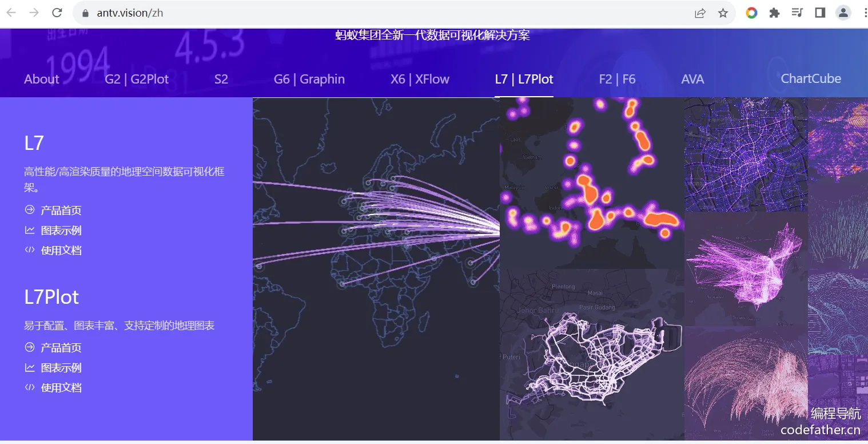Viewport: 868px width, 444px height.
Task: Bookmark this page with the star icon
Action: [x=723, y=13]
